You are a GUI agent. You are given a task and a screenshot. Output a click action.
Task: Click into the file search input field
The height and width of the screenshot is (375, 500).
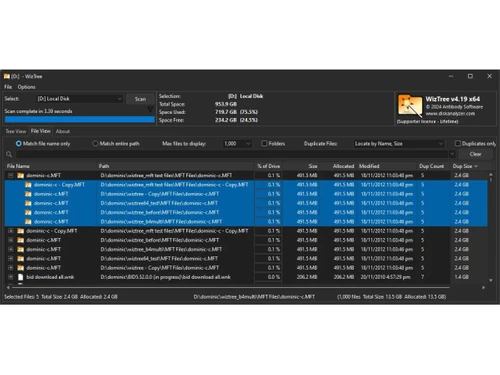(232, 154)
